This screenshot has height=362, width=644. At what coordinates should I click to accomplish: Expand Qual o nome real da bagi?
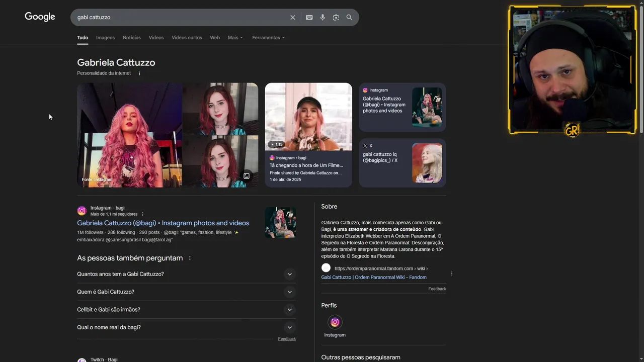pyautogui.click(x=186, y=327)
